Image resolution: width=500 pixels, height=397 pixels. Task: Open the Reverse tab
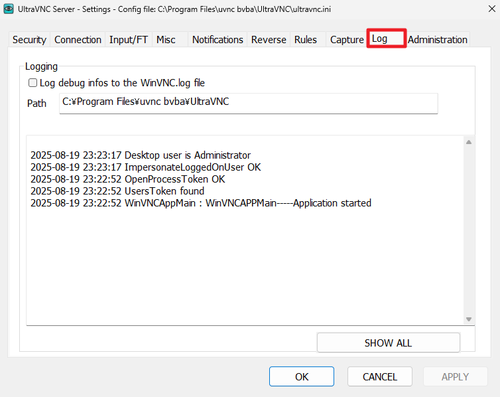269,40
